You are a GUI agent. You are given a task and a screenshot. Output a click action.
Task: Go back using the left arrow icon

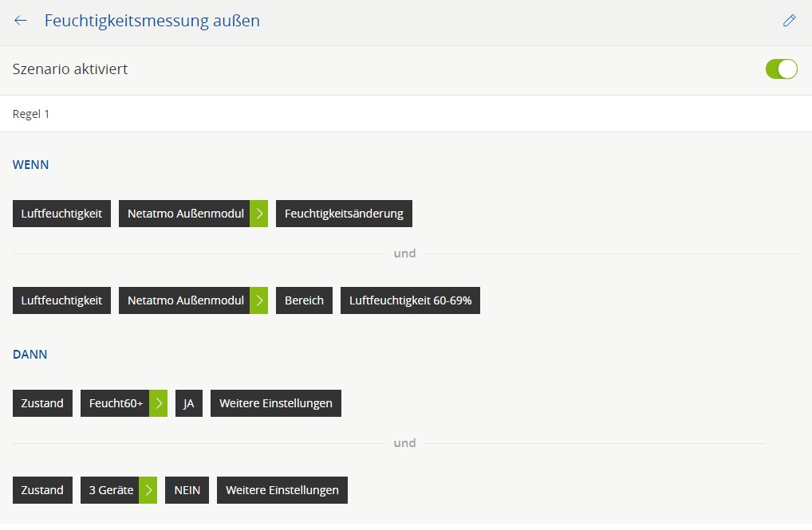(21, 21)
